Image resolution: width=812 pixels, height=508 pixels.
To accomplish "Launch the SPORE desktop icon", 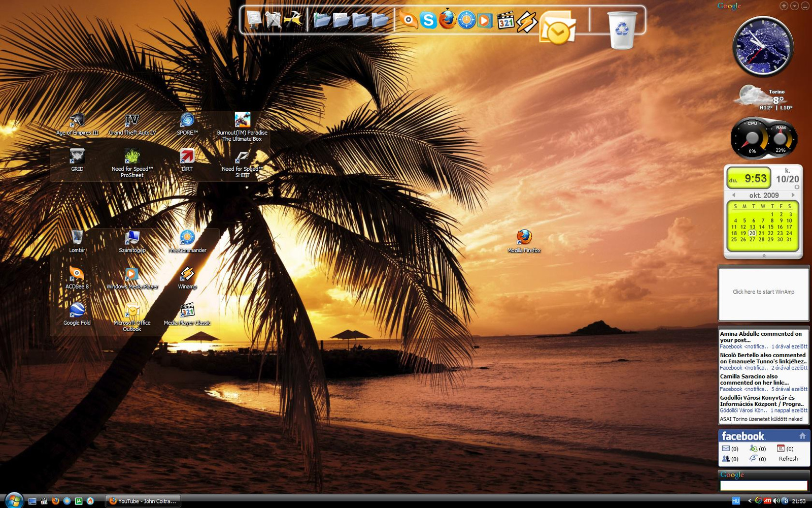I will pyautogui.click(x=187, y=124).
